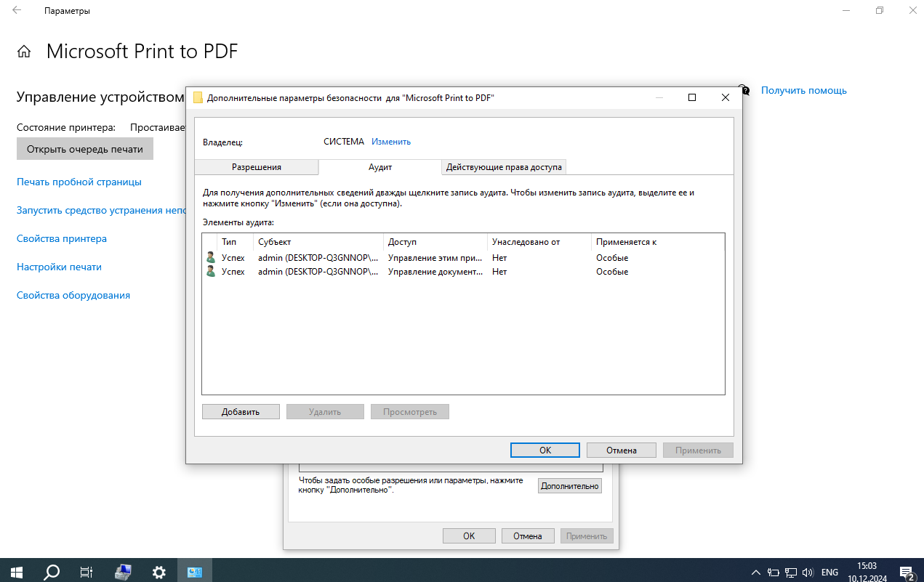The width and height of the screenshot is (924, 582).
Task: Click the Добавить button
Action: coord(241,411)
